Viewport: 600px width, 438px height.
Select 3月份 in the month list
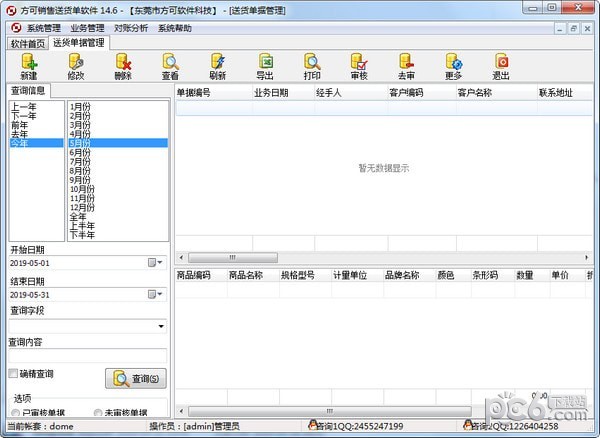[118, 125]
